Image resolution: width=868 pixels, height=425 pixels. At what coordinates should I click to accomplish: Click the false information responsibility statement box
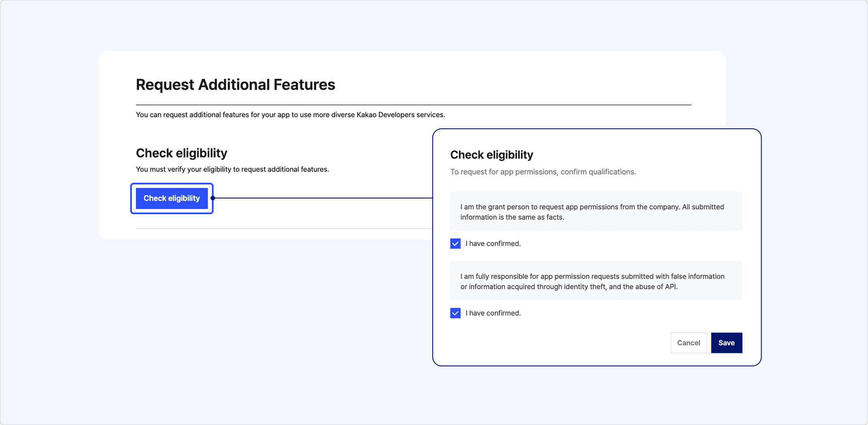click(x=596, y=281)
